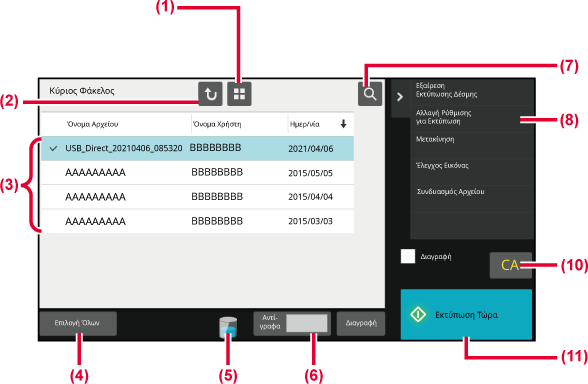The height and width of the screenshot is (384, 588).
Task: Select the file dated 2015/05/05
Action: 197,173
